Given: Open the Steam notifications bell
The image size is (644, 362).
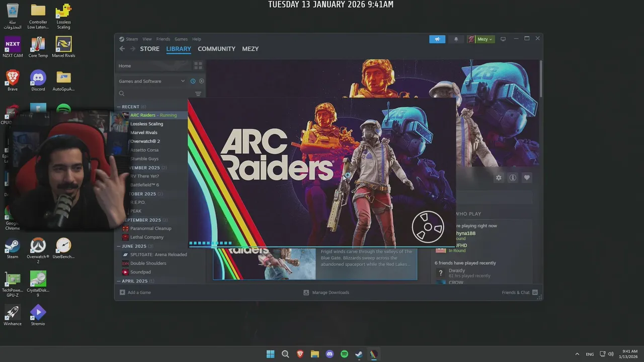Looking at the screenshot, I should pyautogui.click(x=456, y=39).
